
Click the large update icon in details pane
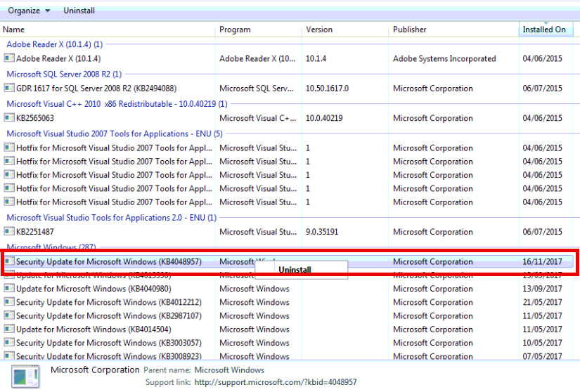tap(25, 377)
